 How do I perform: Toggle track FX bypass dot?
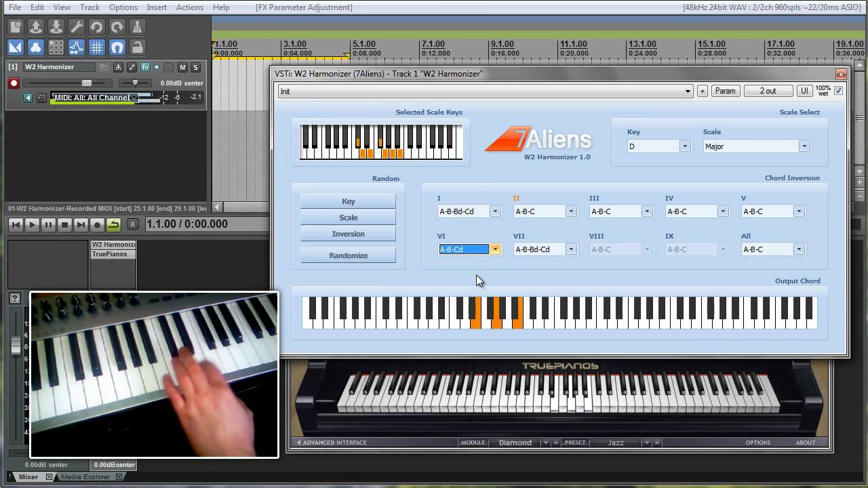point(157,67)
